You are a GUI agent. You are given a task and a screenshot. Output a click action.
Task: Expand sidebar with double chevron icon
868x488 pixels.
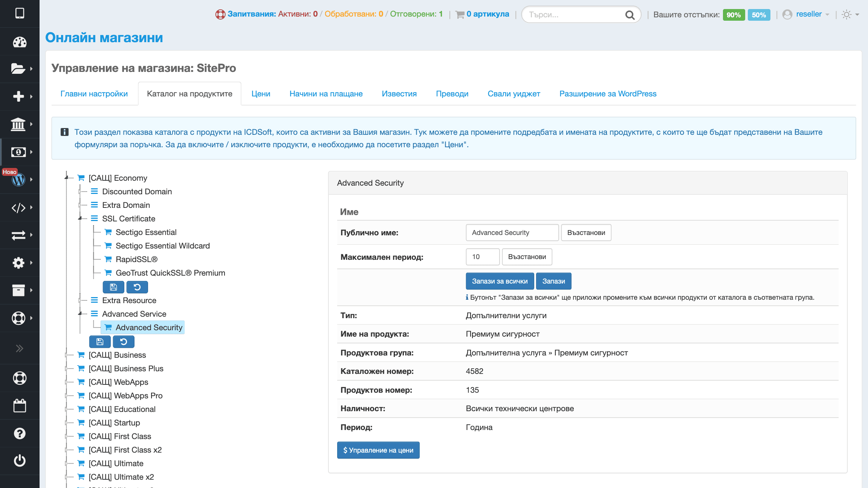tap(20, 348)
